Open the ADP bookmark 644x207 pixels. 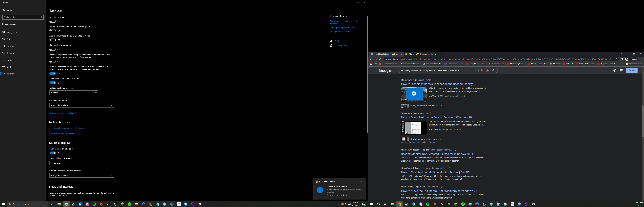[x=373, y=64]
